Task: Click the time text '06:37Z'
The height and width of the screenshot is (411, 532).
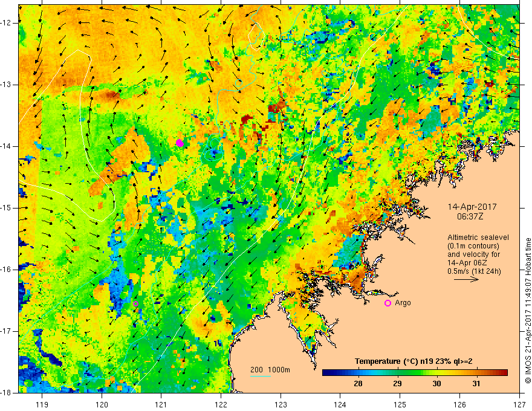Action: pos(470,216)
